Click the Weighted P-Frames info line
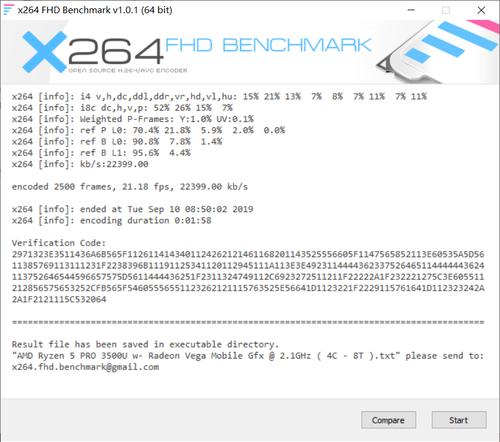The width and height of the screenshot is (500, 442). tap(133, 119)
